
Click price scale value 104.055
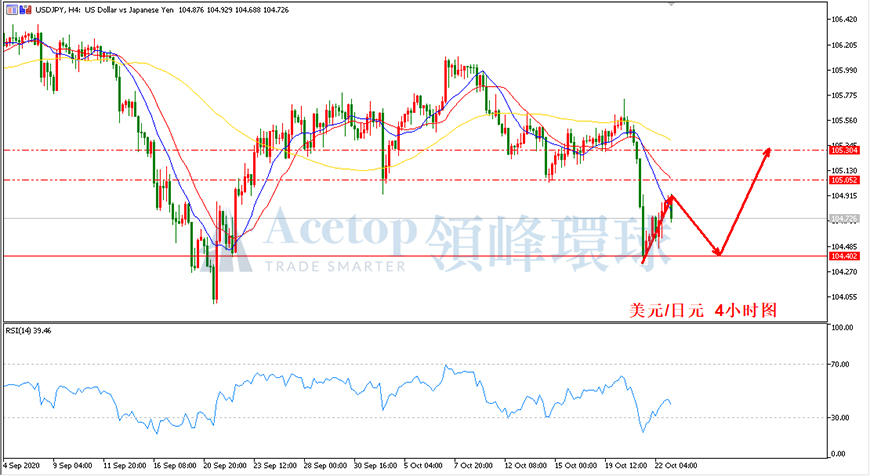[844, 297]
